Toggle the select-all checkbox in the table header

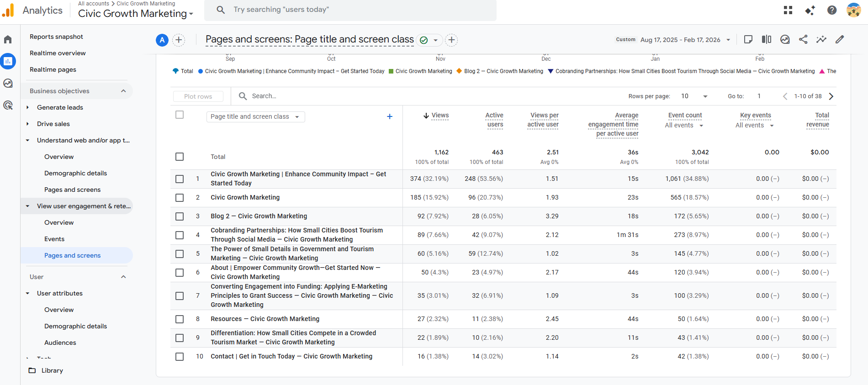pyautogui.click(x=180, y=115)
